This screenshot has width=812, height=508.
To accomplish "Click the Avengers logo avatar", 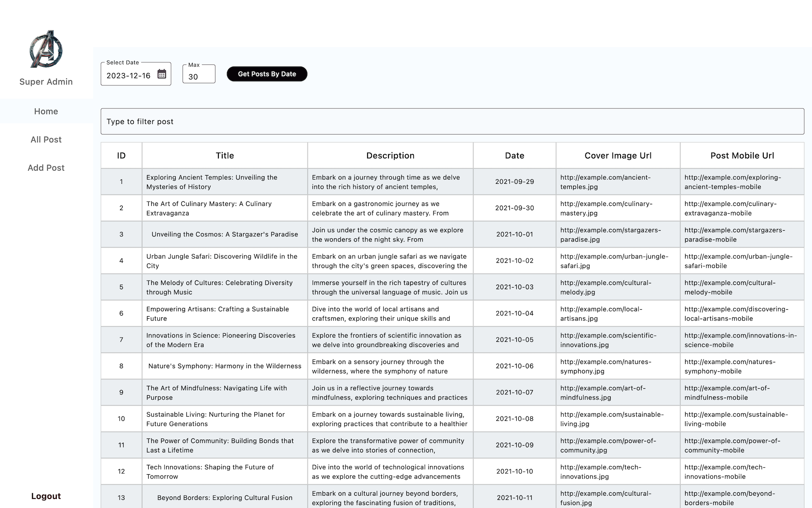I will [46, 49].
